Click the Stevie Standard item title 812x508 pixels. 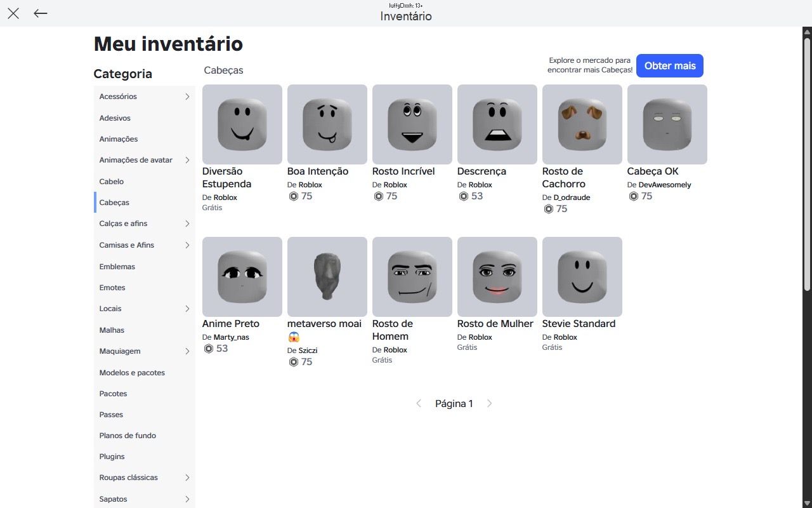(579, 324)
